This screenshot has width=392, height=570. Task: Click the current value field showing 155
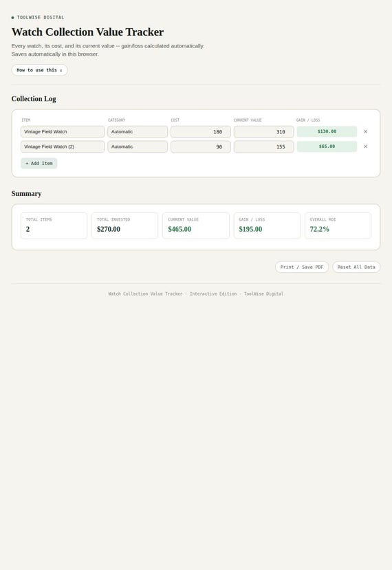[x=263, y=147]
